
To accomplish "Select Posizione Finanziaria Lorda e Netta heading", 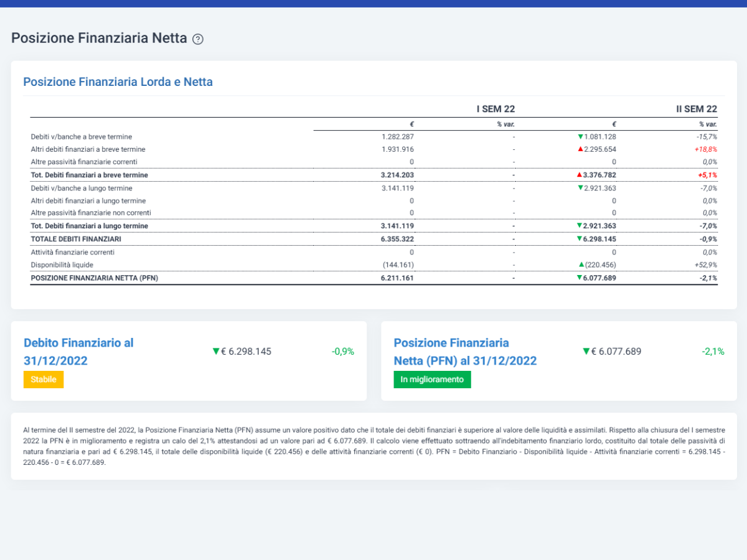I will [118, 82].
